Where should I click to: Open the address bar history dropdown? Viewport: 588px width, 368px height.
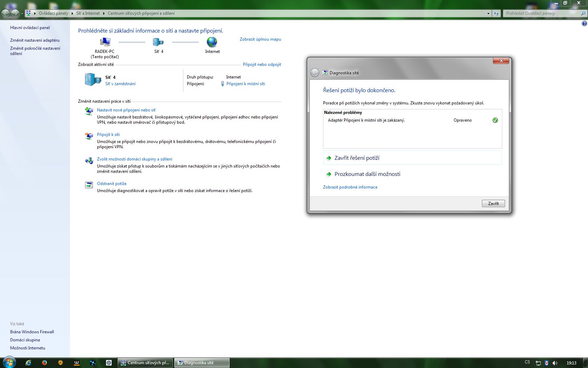click(x=489, y=13)
